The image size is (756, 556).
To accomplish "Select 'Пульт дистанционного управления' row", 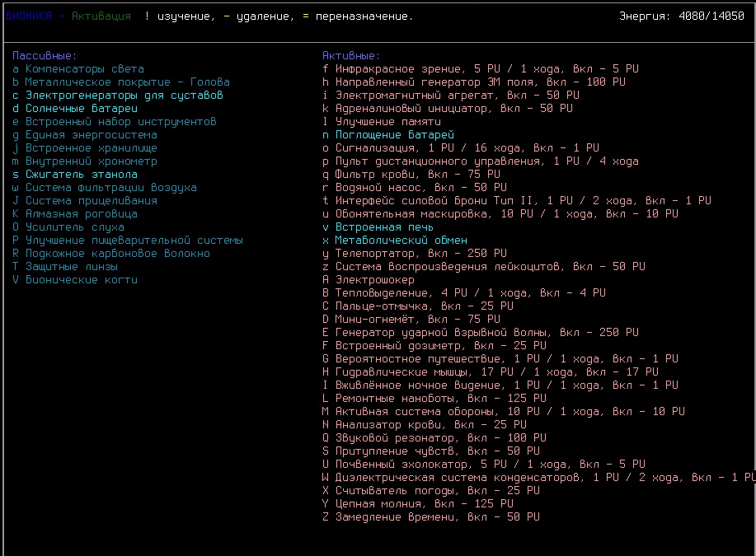I will pos(480,161).
